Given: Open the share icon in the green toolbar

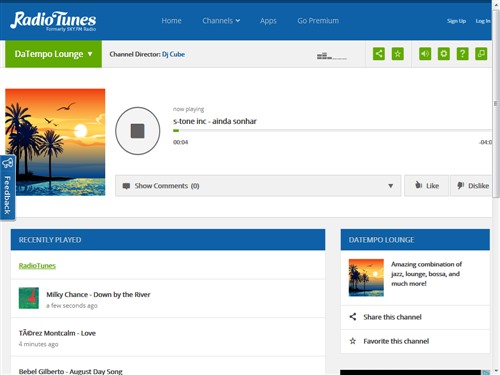Looking at the screenshot, I should (379, 54).
